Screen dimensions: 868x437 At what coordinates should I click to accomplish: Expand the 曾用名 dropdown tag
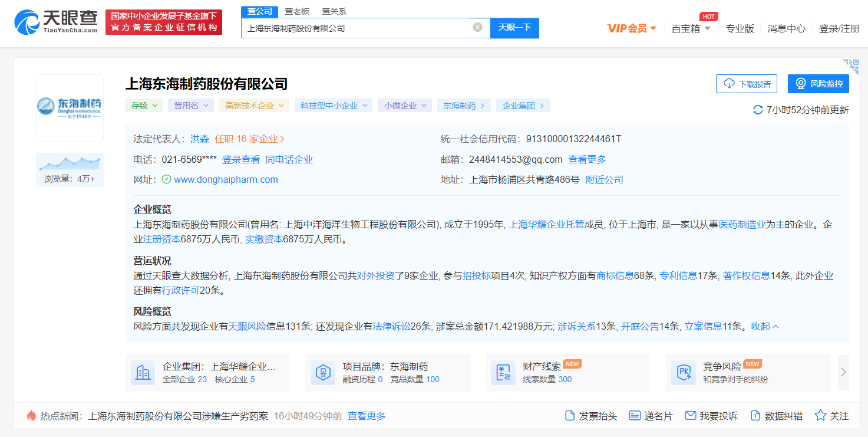click(x=191, y=106)
